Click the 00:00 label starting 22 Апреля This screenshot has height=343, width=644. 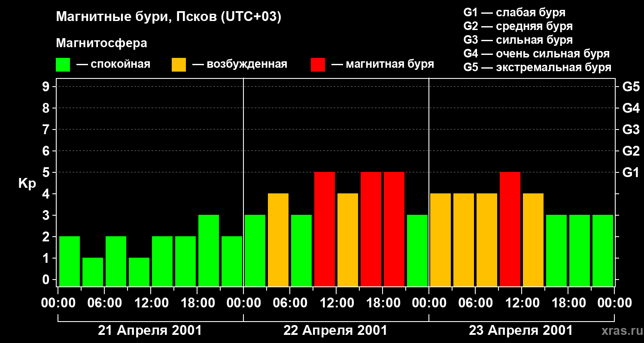243,303
